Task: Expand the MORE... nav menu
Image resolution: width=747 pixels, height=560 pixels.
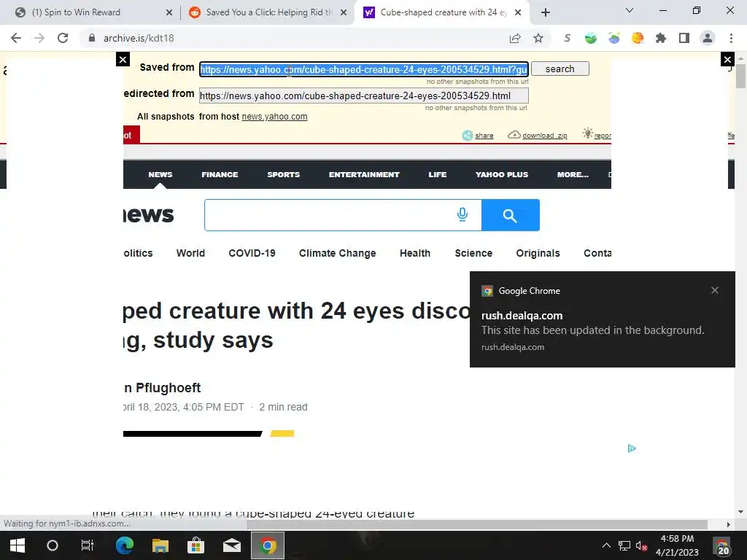Action: (x=573, y=175)
